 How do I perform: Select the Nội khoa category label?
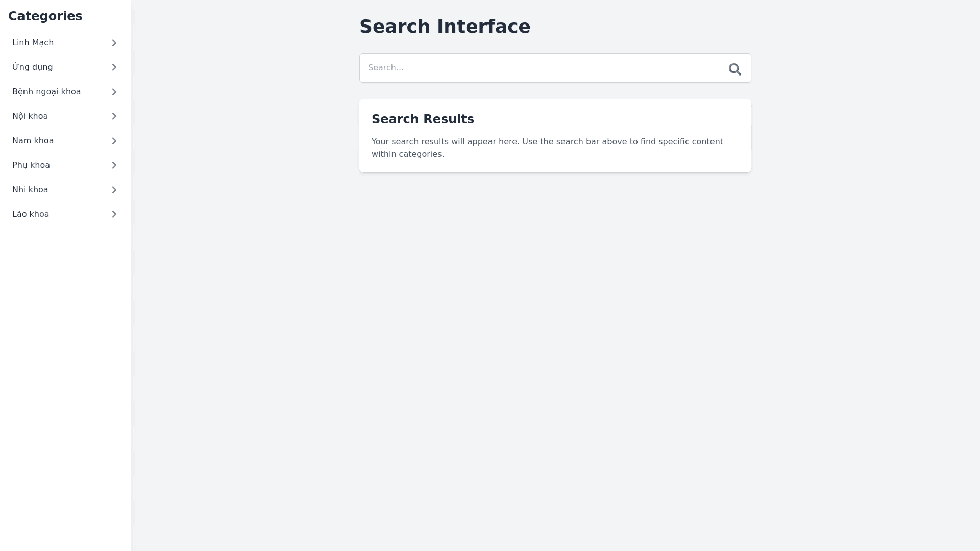(x=30, y=116)
